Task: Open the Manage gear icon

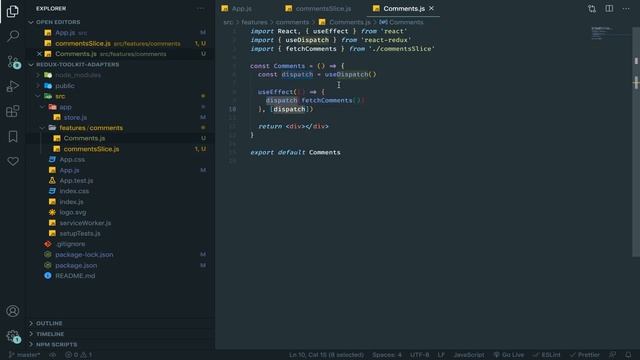Action: click(x=13, y=336)
